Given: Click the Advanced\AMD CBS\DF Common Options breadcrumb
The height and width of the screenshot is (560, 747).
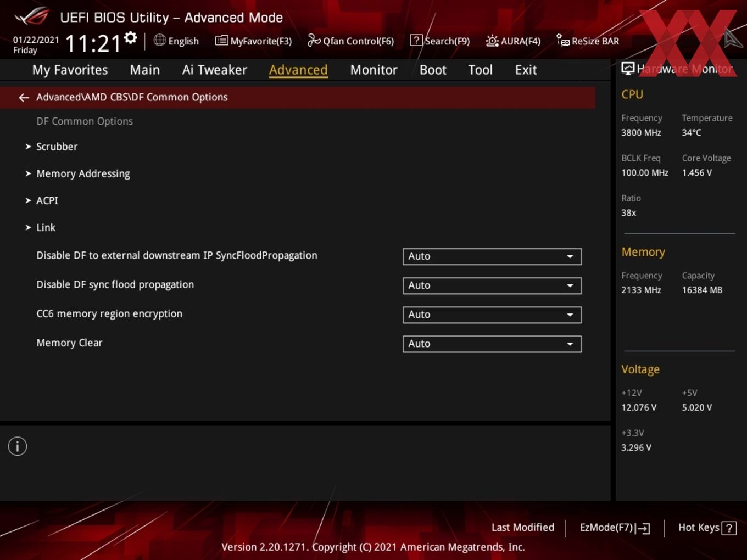Looking at the screenshot, I should pyautogui.click(x=132, y=97).
